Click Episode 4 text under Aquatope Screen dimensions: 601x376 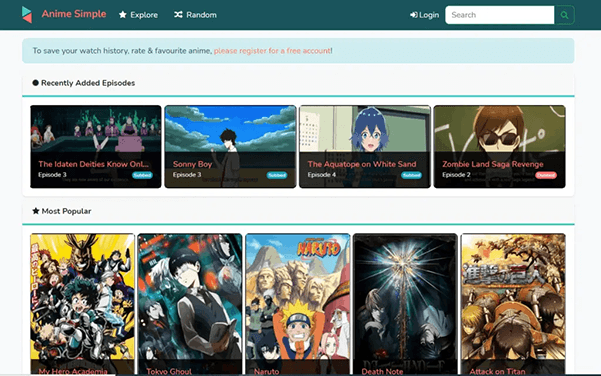[x=322, y=175]
